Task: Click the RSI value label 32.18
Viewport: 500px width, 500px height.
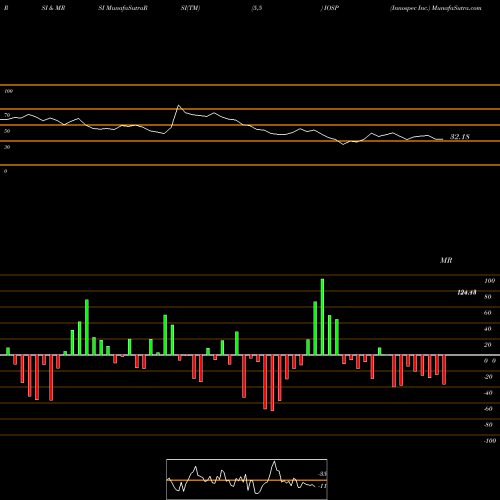Action: pyautogui.click(x=460, y=137)
